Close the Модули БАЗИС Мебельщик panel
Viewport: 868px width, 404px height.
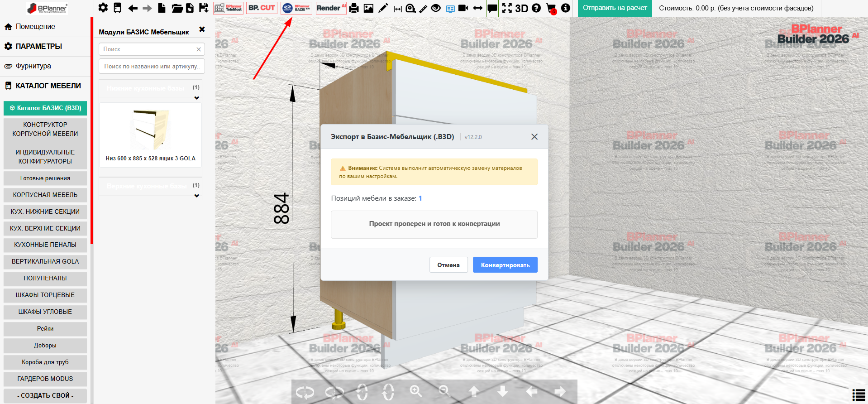point(202,29)
